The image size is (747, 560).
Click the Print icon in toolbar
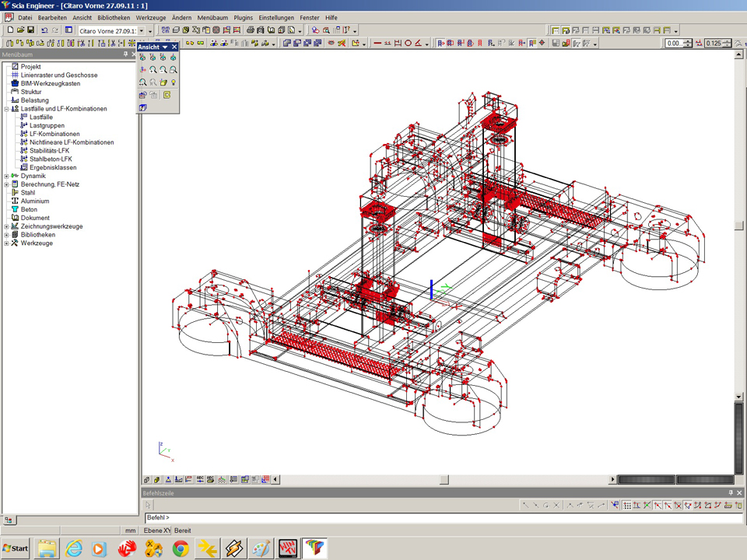(x=251, y=30)
